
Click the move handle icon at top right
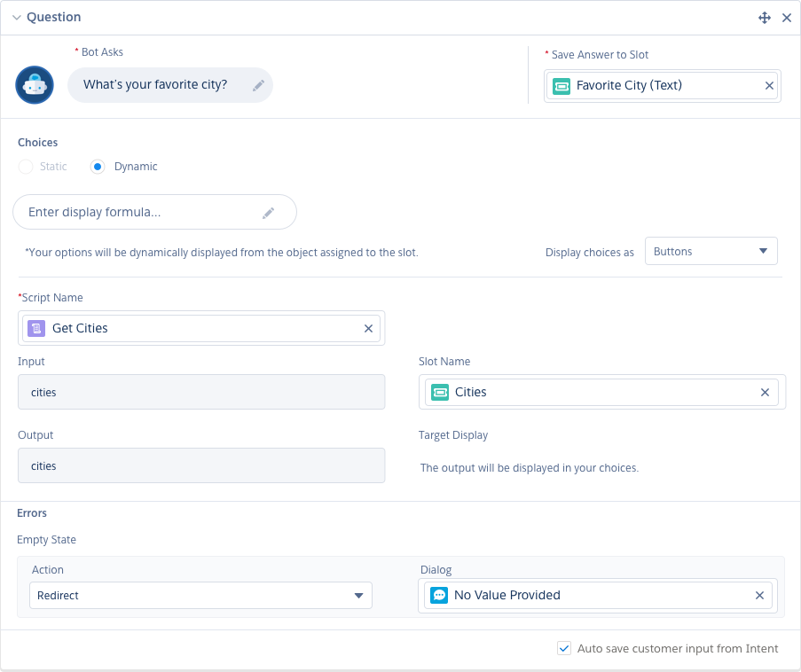[764, 17]
